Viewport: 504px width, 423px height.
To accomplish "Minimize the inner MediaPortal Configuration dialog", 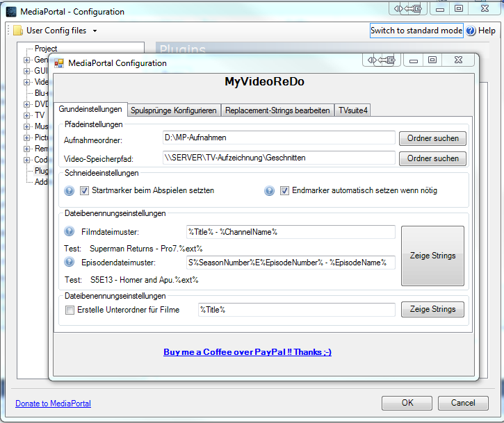I will click(x=414, y=60).
